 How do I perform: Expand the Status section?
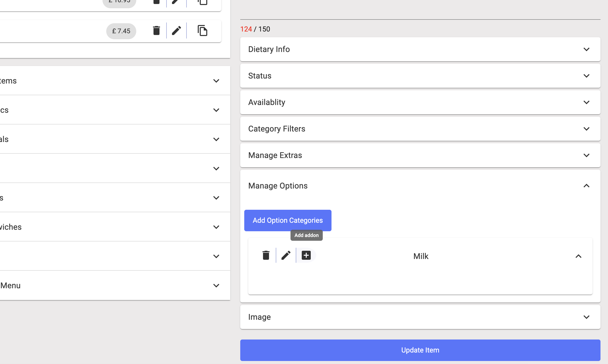pyautogui.click(x=586, y=76)
